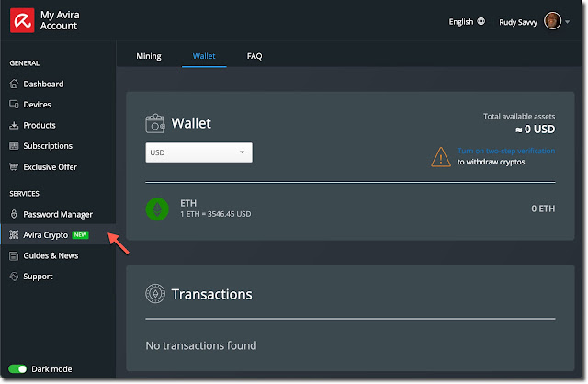Screen dimensions: 588x384
Task: Click the 0 ETH balance
Action: click(x=543, y=209)
